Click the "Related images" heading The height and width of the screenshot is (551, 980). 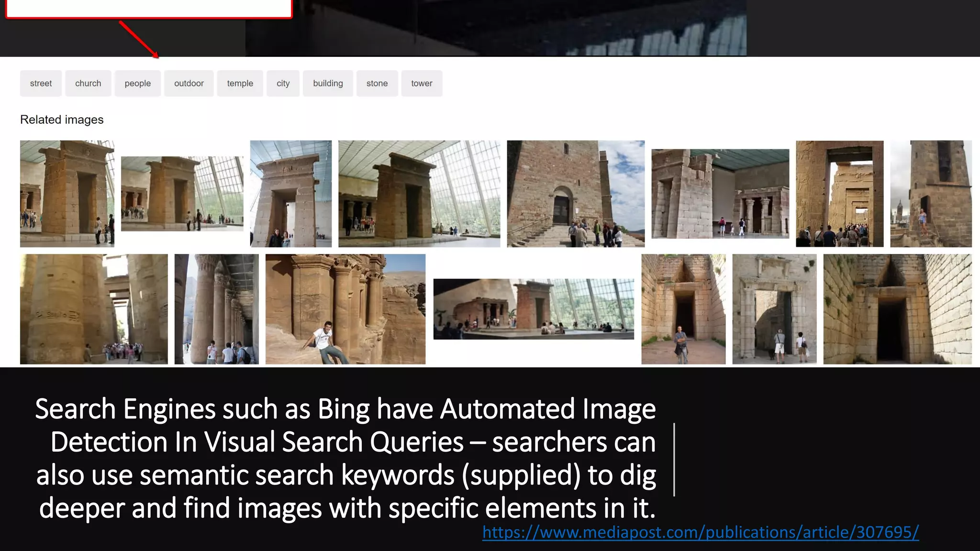tap(62, 120)
